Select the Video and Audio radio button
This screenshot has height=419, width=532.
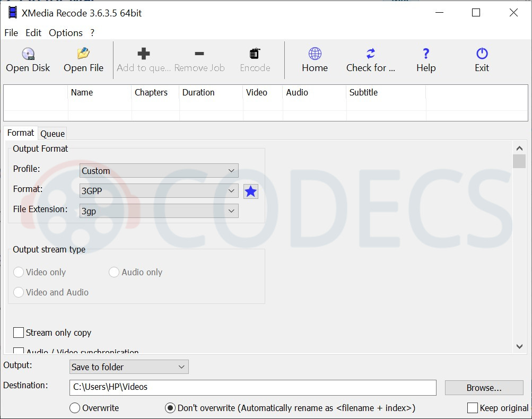pyautogui.click(x=19, y=292)
